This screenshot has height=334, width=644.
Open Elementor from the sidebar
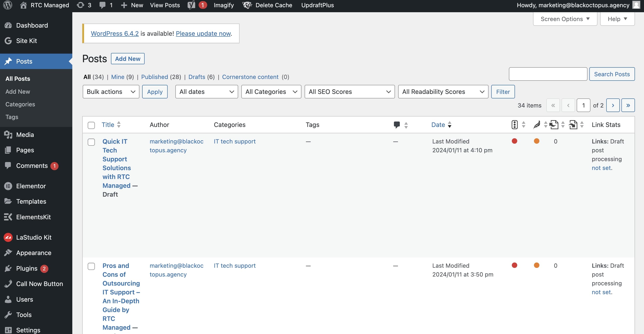click(x=31, y=186)
